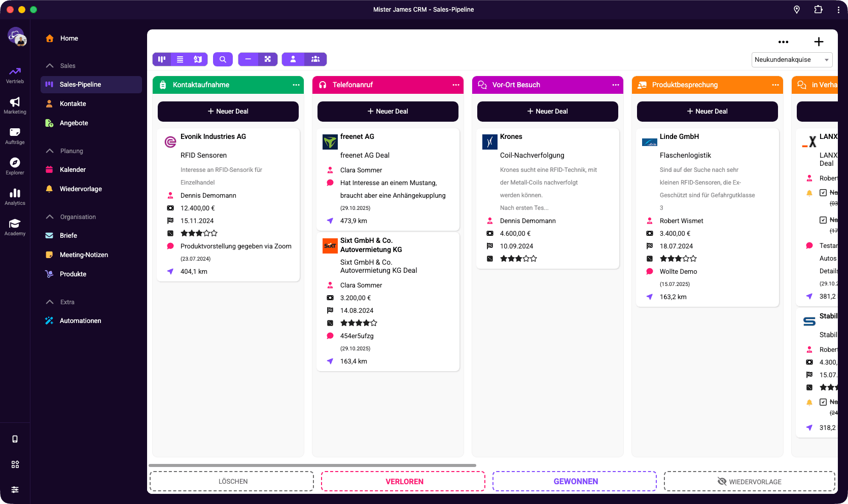848x504 pixels.
Task: Click the user avatar at top left
Action: (x=16, y=37)
